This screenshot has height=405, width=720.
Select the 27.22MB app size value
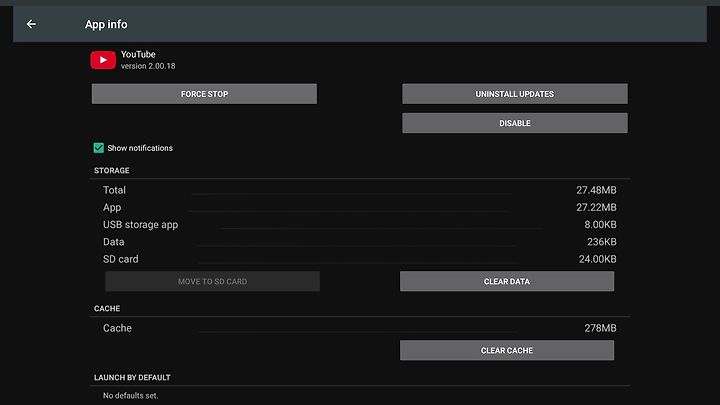pyautogui.click(x=596, y=208)
